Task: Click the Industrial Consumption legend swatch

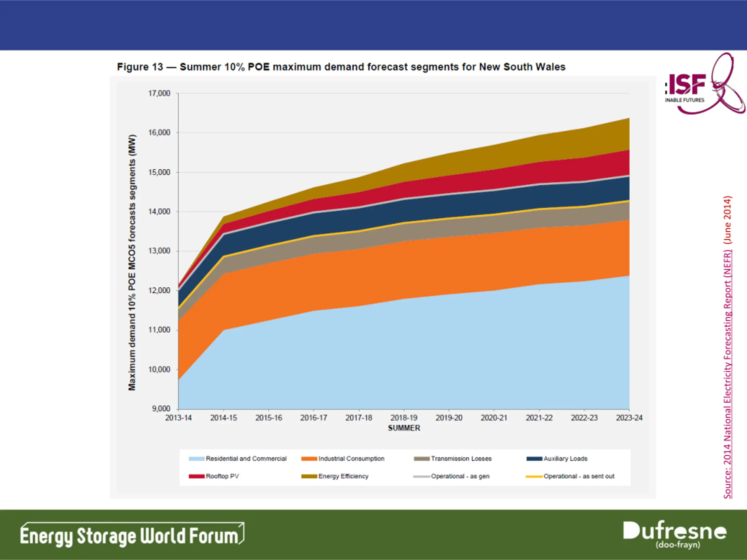Action: coord(309,459)
